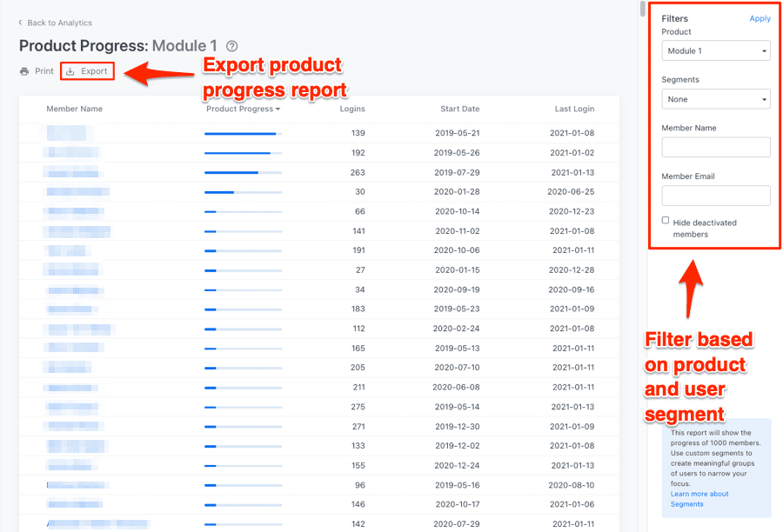Click the Start Date column header
Viewport: 783px width, 532px height.
click(x=459, y=109)
